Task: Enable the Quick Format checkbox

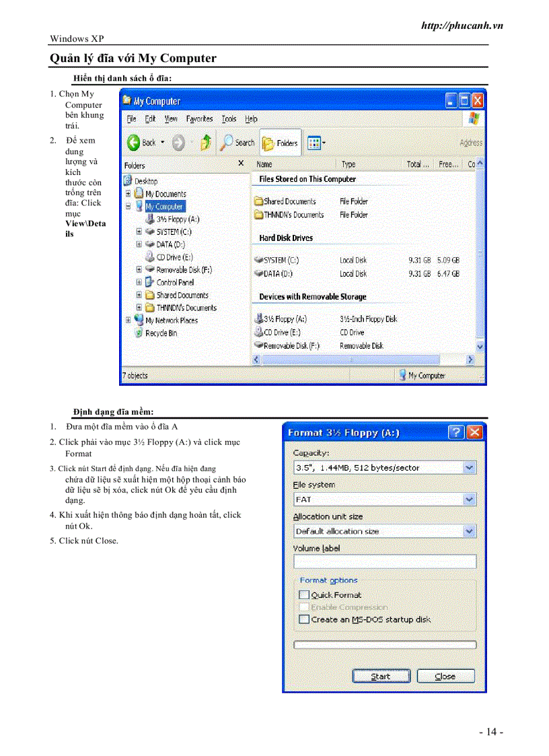Action: [303, 595]
